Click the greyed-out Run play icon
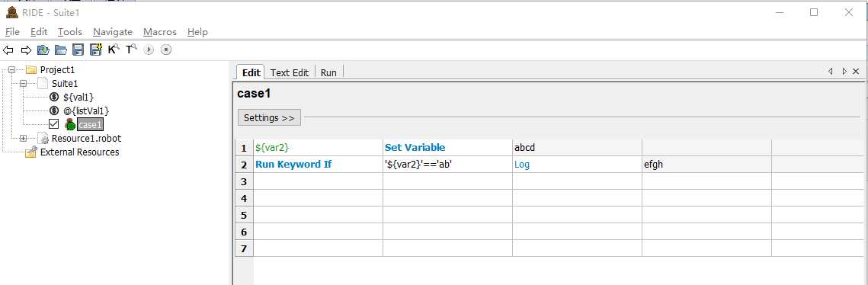 pos(149,50)
